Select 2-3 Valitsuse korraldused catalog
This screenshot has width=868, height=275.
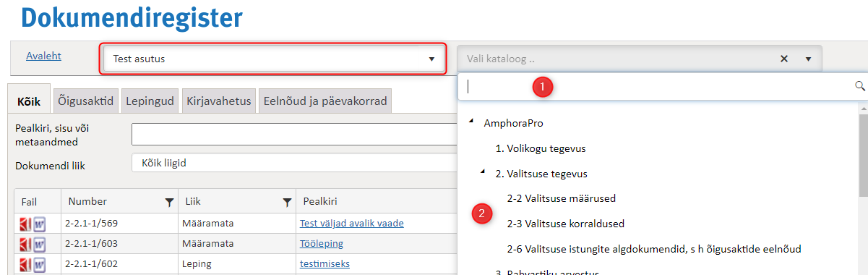(566, 224)
